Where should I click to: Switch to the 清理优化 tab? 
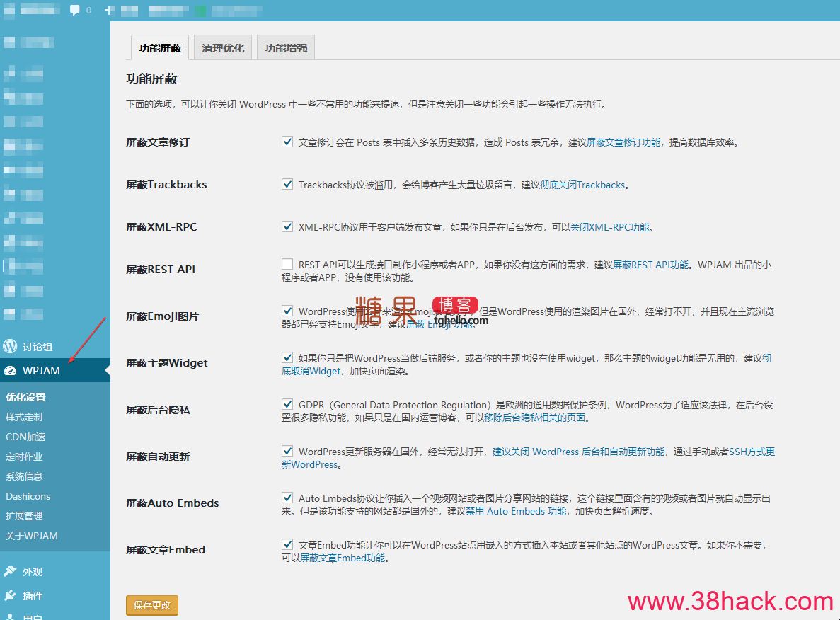tap(223, 48)
